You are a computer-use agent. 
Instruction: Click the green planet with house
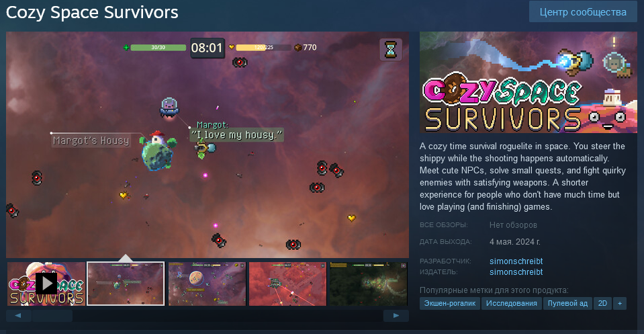coord(158,151)
